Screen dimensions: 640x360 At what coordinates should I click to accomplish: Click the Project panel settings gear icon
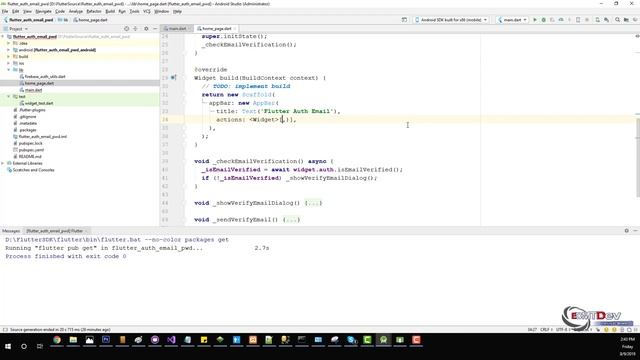pos(146,29)
